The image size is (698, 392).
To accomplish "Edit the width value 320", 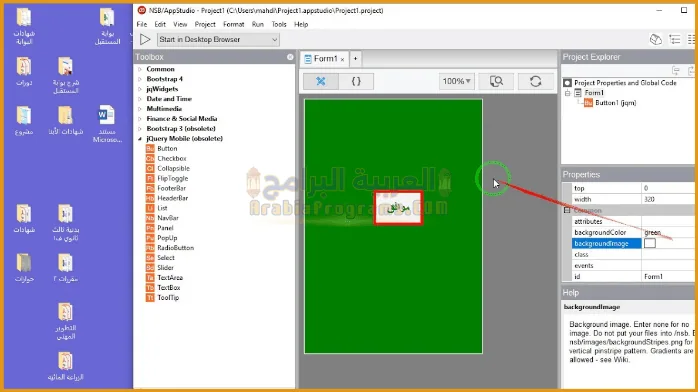I will pos(669,199).
